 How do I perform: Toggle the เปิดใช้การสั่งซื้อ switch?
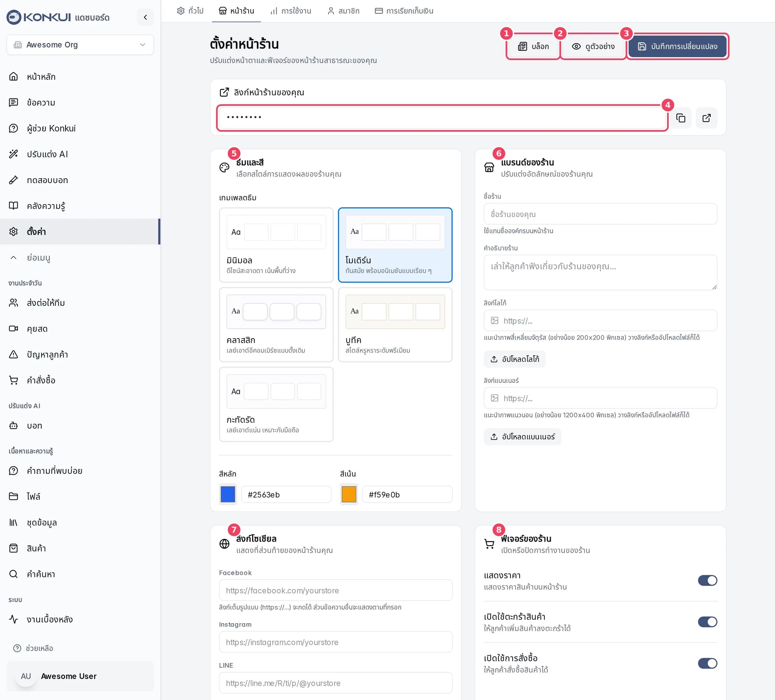point(707,663)
